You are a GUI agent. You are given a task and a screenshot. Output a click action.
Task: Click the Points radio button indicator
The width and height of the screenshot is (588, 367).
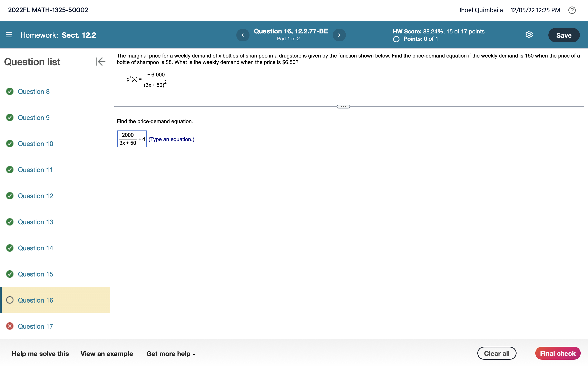(396, 39)
